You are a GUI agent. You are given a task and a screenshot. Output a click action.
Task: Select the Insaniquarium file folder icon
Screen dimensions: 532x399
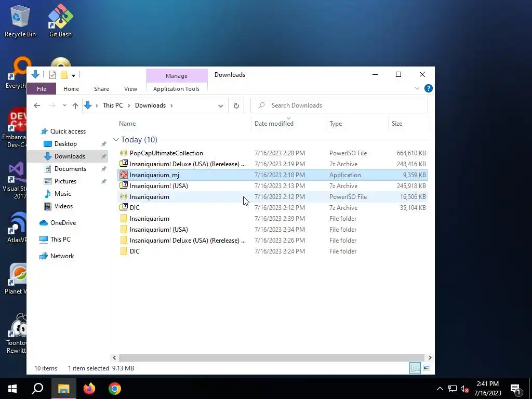point(124,219)
